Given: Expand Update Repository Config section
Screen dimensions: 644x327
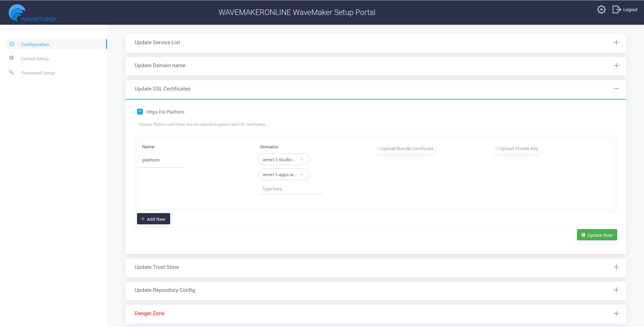Looking at the screenshot, I should [616, 290].
